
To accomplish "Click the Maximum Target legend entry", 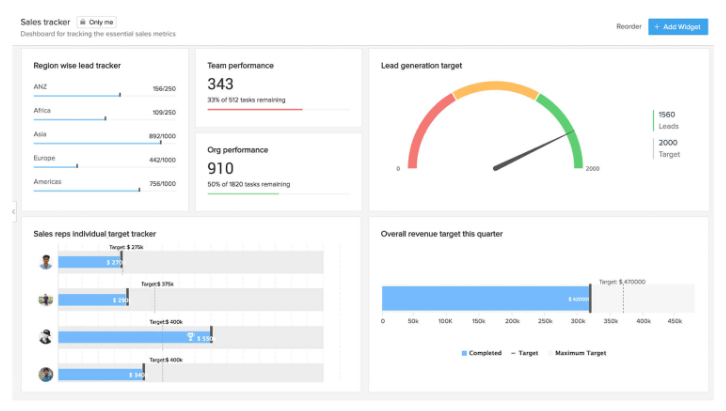I will click(577, 353).
